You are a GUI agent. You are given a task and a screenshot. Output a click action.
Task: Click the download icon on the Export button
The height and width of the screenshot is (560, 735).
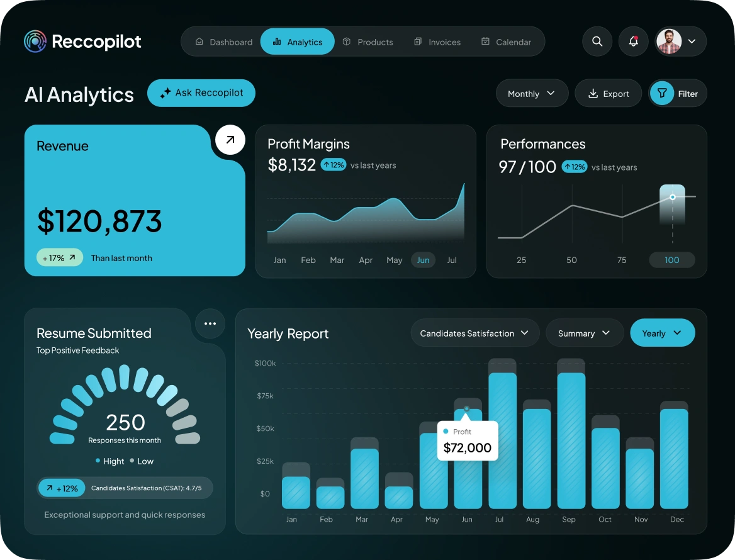[592, 92]
